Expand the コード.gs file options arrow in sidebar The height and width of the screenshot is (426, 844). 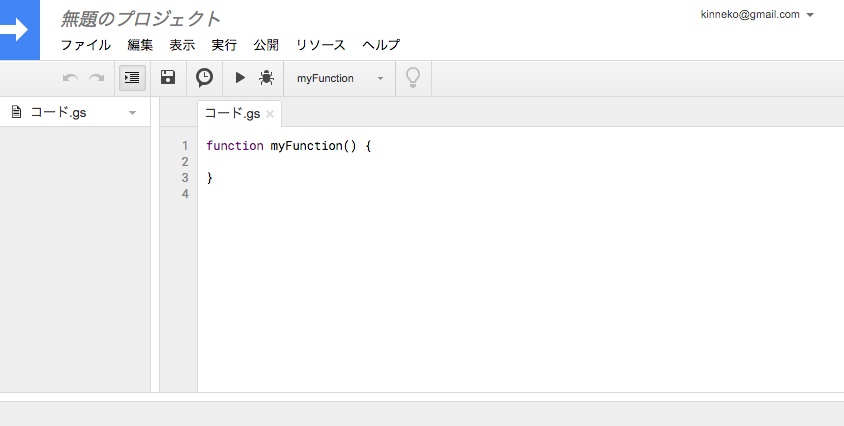(132, 113)
